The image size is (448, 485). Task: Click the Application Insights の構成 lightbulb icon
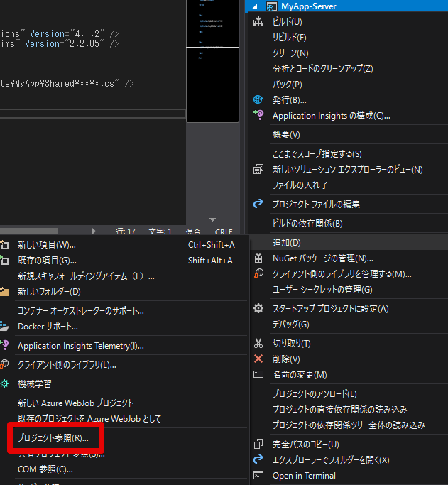click(x=258, y=115)
